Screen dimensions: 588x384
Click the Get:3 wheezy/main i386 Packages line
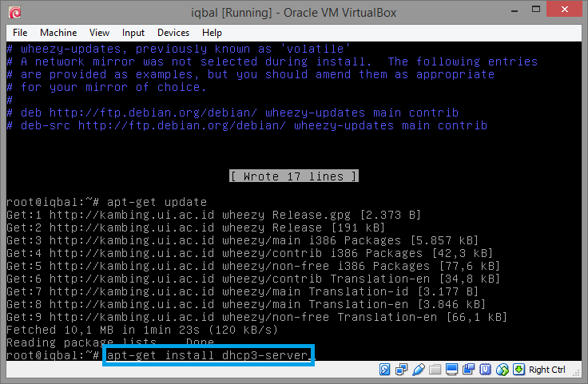243,240
